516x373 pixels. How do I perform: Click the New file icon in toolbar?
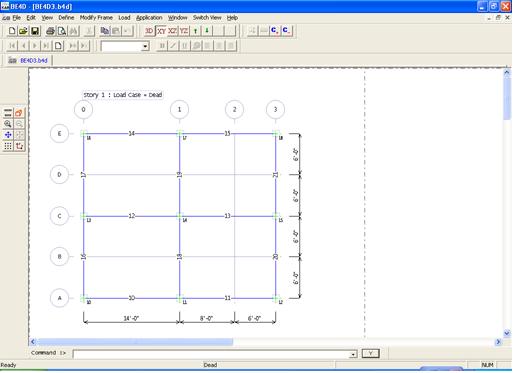pos(12,31)
